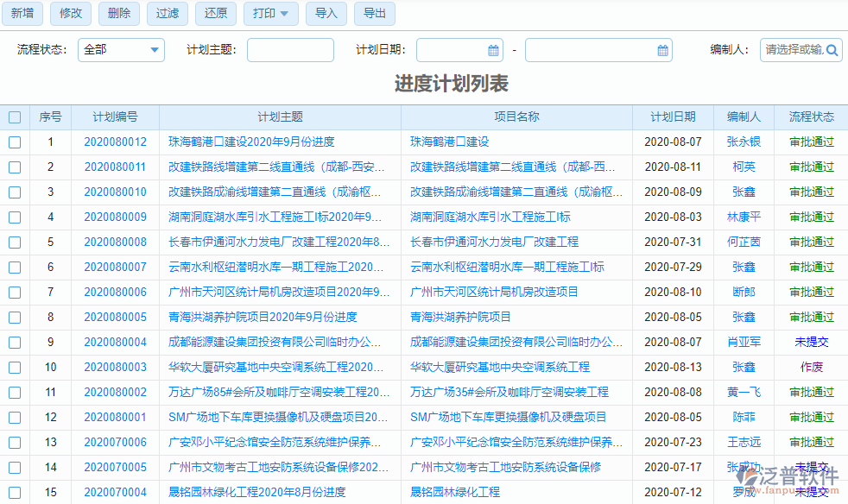Viewport: 848px width, 504px height.
Task: Expand the 打印 print dropdown arrow
Action: 286,14
